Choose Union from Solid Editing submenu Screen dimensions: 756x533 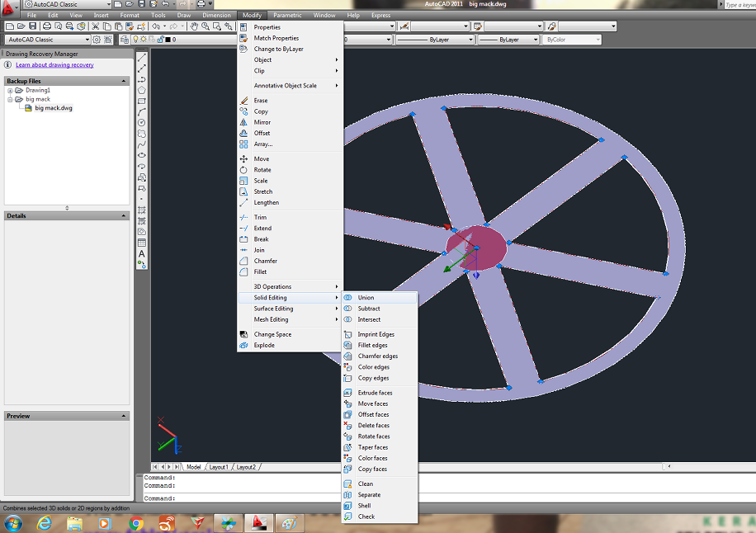tap(379, 298)
